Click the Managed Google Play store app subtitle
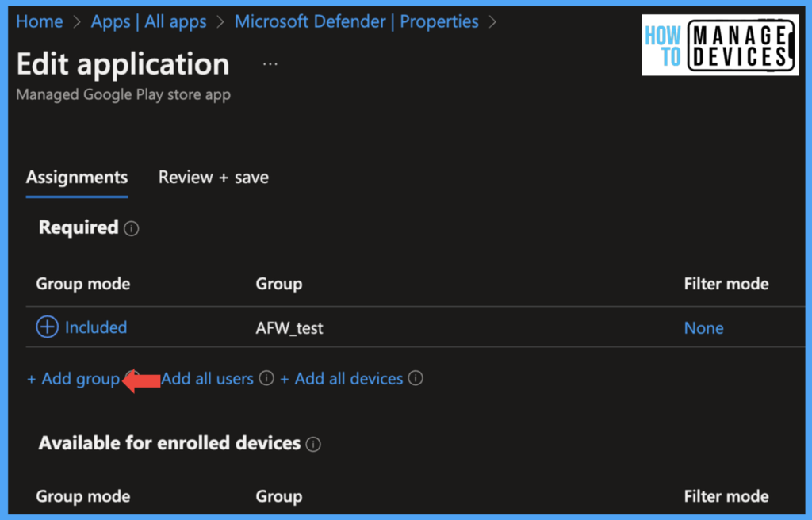Image resolution: width=812 pixels, height=520 pixels. pyautogui.click(x=123, y=95)
